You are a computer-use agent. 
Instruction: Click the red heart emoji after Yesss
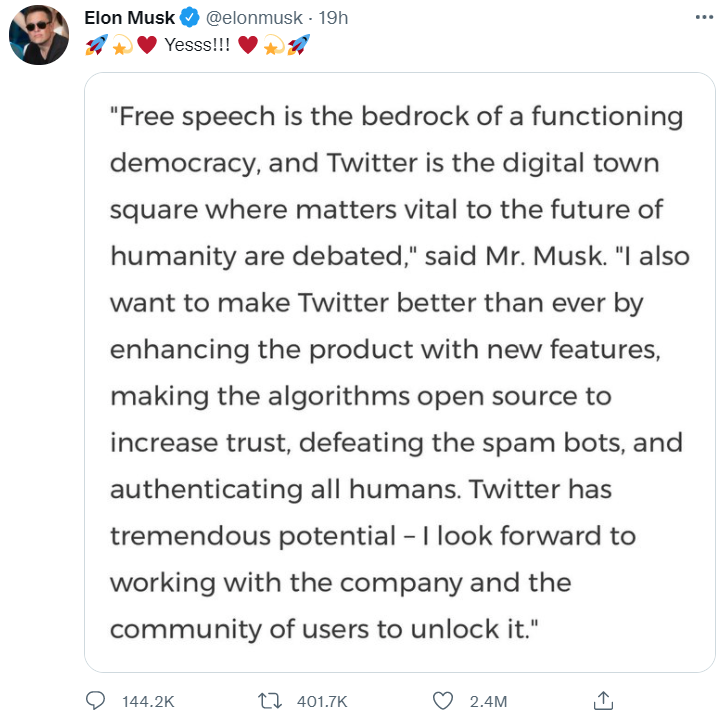tap(248, 45)
